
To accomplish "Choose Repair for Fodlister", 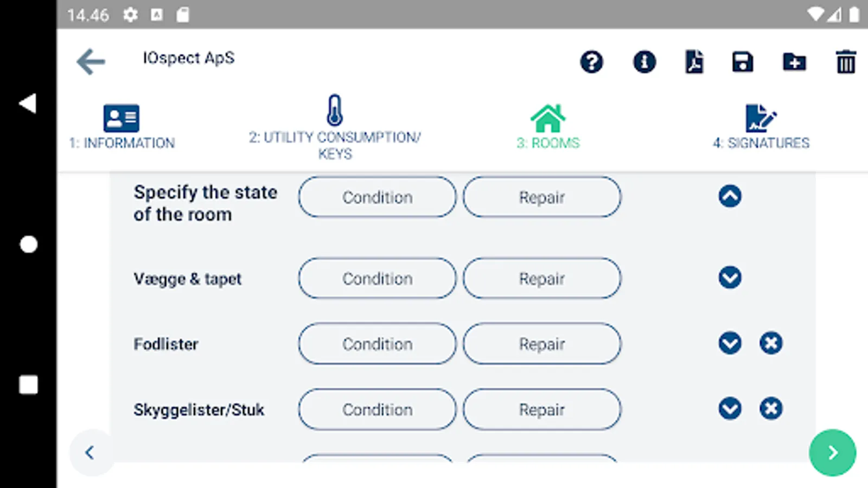I will click(541, 344).
